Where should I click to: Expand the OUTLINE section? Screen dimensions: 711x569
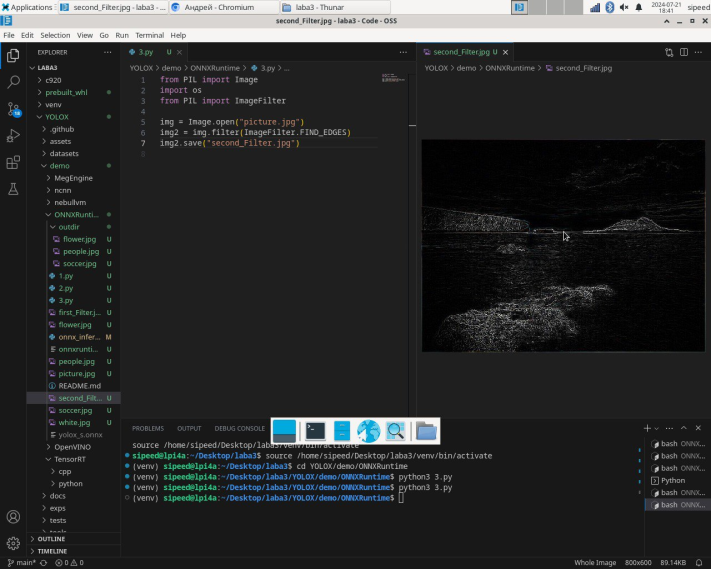tap(50, 539)
